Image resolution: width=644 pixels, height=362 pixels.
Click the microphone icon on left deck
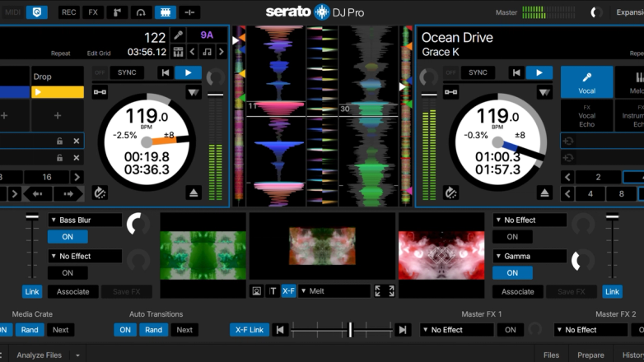tap(178, 35)
